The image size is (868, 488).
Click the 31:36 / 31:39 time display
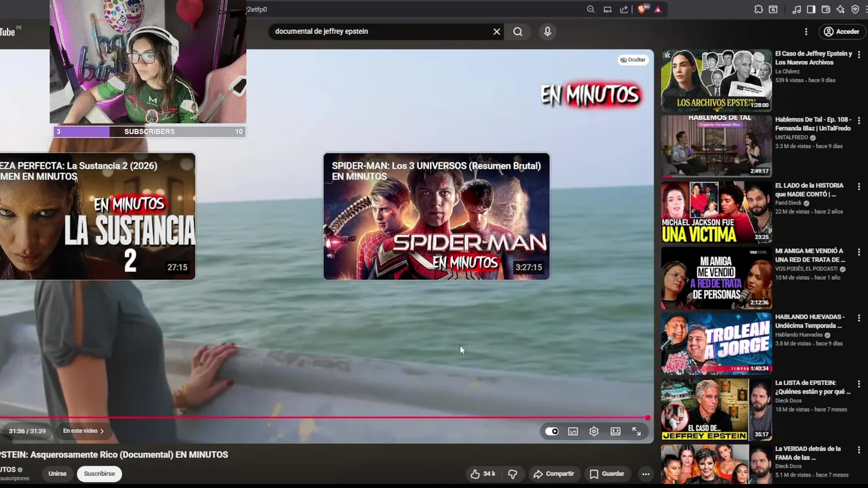27,431
